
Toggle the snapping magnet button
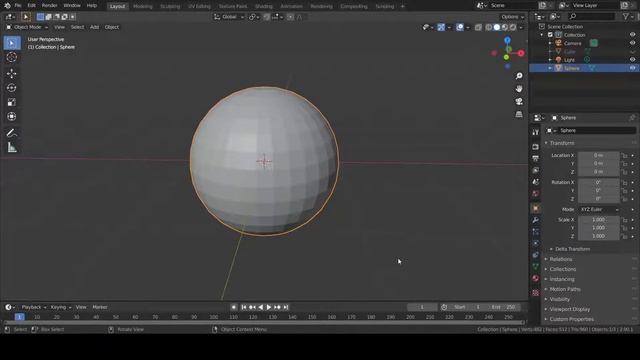point(267,17)
